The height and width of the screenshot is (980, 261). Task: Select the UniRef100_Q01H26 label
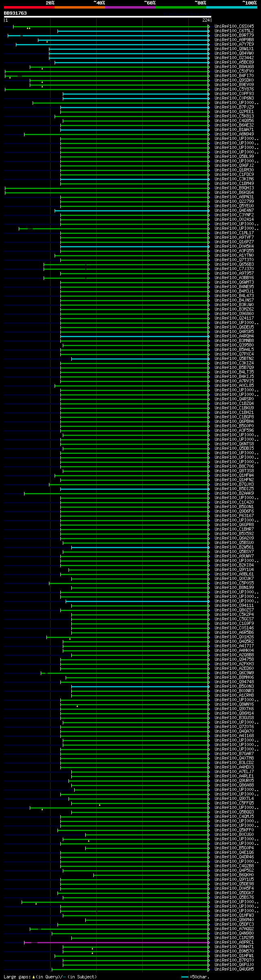234,637
